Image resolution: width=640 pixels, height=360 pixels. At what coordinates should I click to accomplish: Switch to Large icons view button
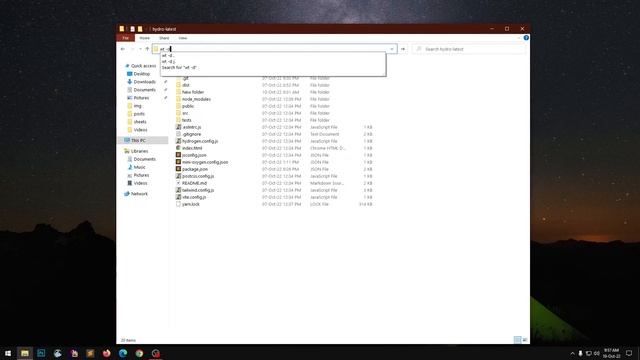[525, 340]
